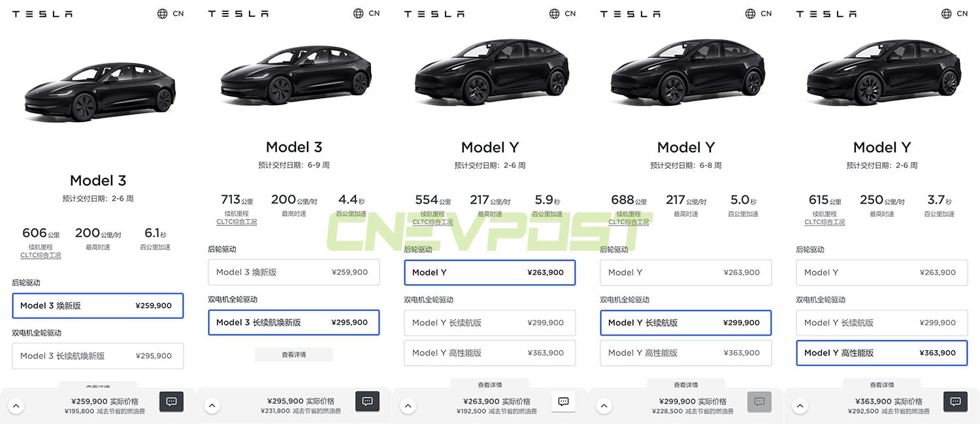The height and width of the screenshot is (424, 980).
Task: Click the middle Model Y car image
Action: click(490, 72)
